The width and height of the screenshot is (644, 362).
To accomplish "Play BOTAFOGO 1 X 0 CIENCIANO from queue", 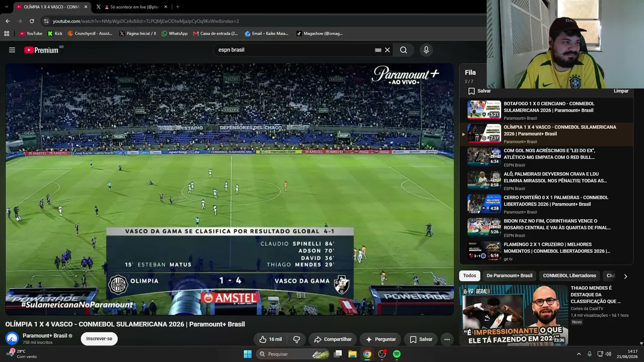I will [x=546, y=110].
